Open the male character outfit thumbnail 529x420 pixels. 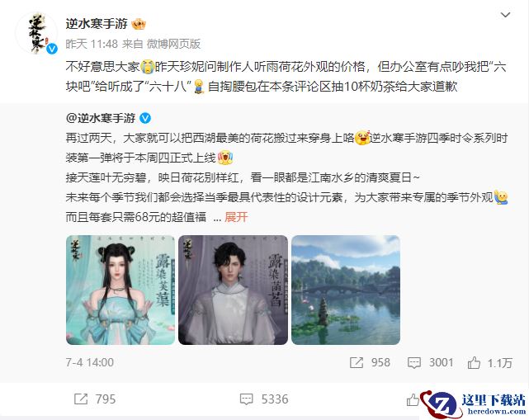coord(233,290)
